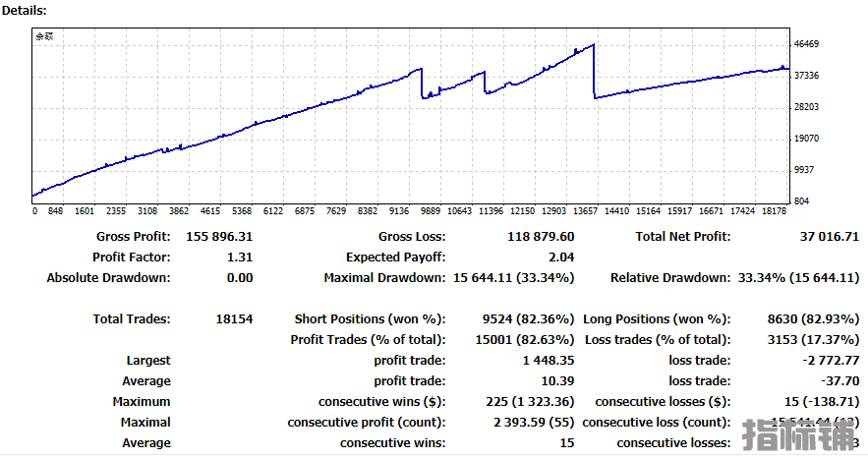Screen dimensions: 868x459
Task: Click the 余额 balance chart legend
Action: pyautogui.click(x=44, y=37)
